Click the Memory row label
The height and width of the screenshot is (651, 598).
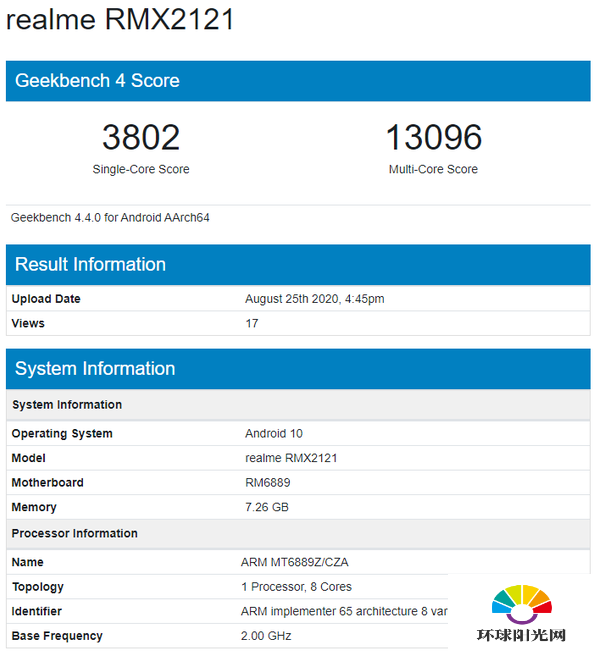coord(34,507)
